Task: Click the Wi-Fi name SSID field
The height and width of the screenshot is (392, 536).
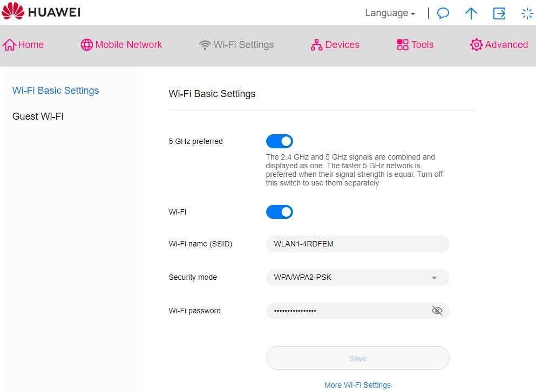Action: click(x=357, y=244)
